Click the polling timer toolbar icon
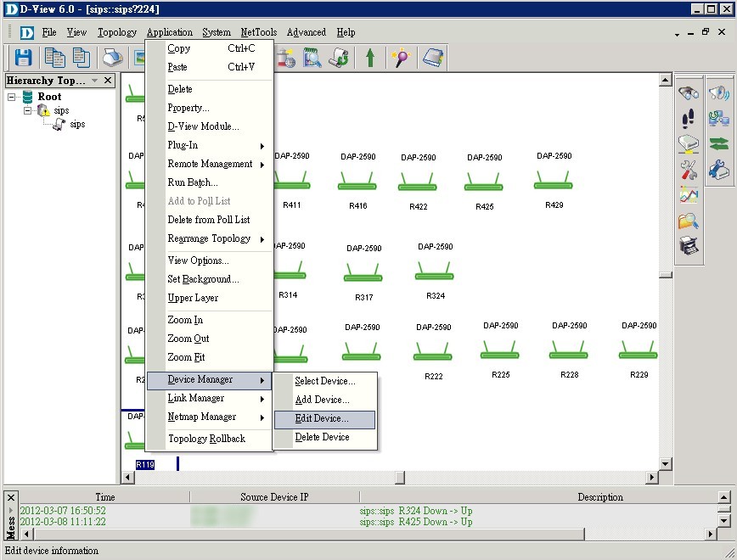 (x=285, y=58)
